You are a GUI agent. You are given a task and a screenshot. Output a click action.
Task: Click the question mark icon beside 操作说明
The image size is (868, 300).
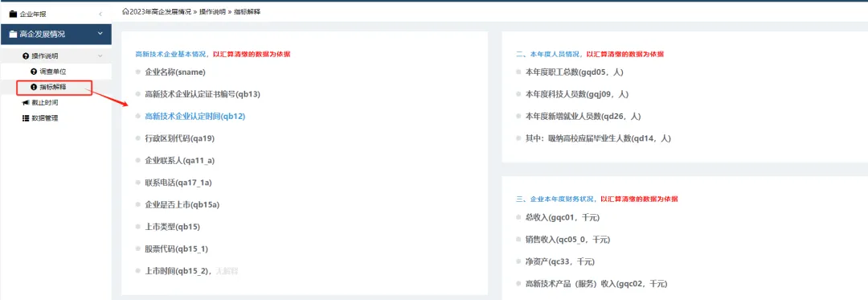pyautogui.click(x=26, y=56)
